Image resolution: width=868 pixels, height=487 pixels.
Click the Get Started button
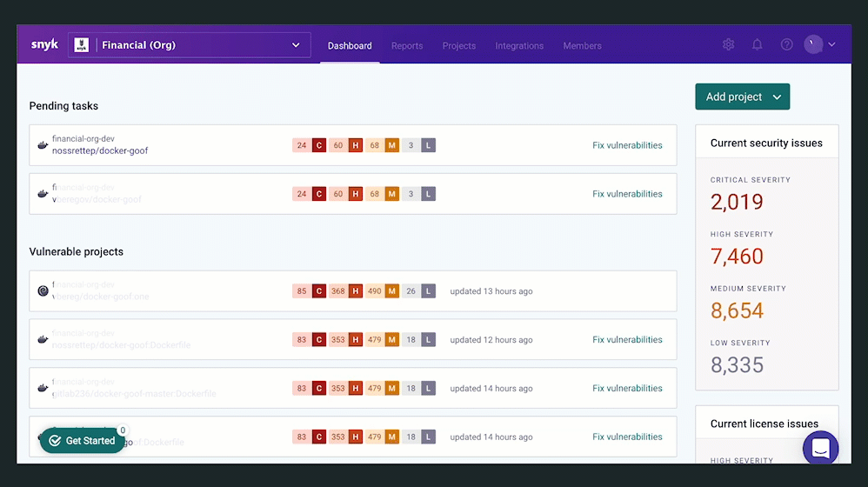[82, 441]
